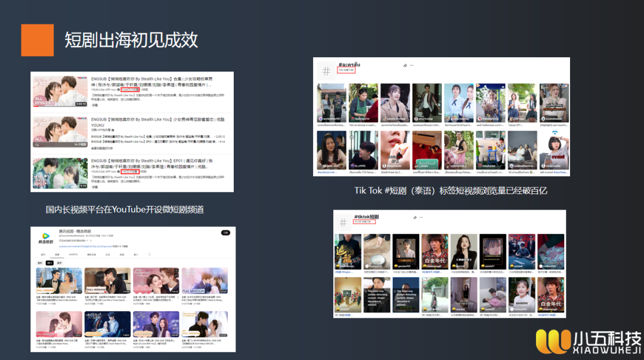Click the caption about Thai hashtag views 破百亿

[x=451, y=190]
